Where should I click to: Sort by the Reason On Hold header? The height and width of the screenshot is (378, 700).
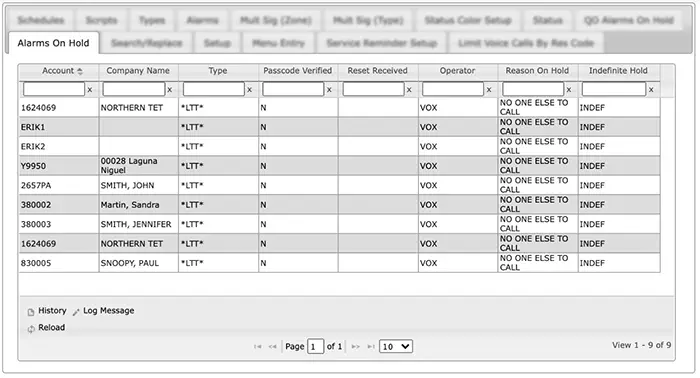tap(538, 71)
